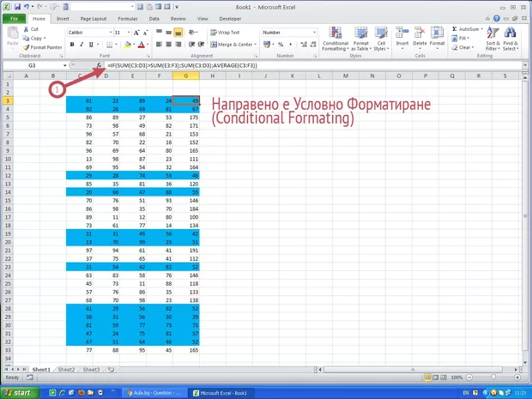This screenshot has width=532, height=399.
Task: Toggle Middle Align button
Action: tap(168, 33)
